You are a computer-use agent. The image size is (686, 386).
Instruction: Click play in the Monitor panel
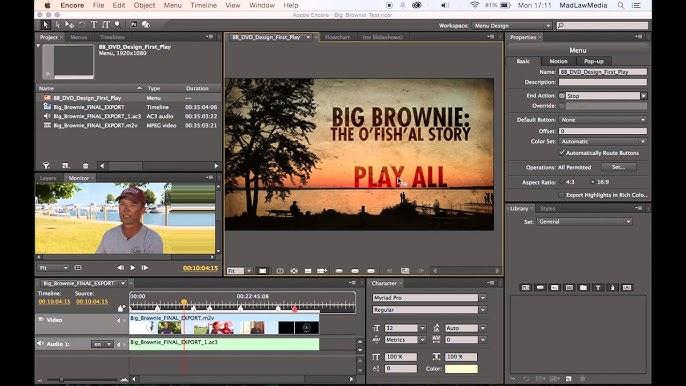(x=133, y=267)
